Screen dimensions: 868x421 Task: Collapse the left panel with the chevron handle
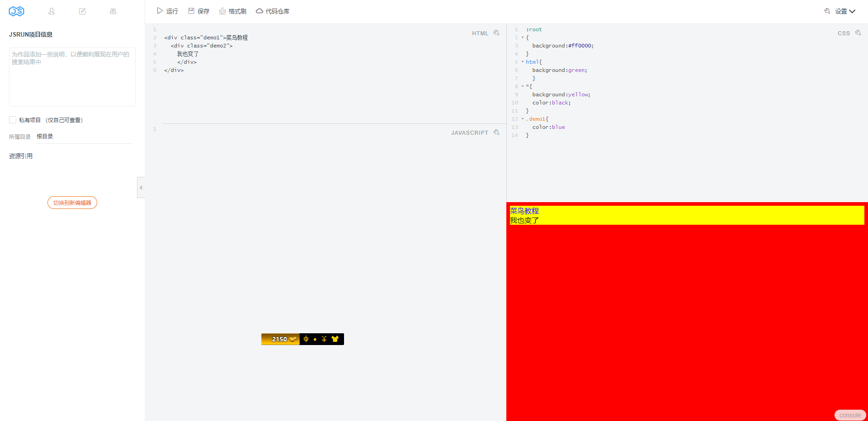point(141,187)
